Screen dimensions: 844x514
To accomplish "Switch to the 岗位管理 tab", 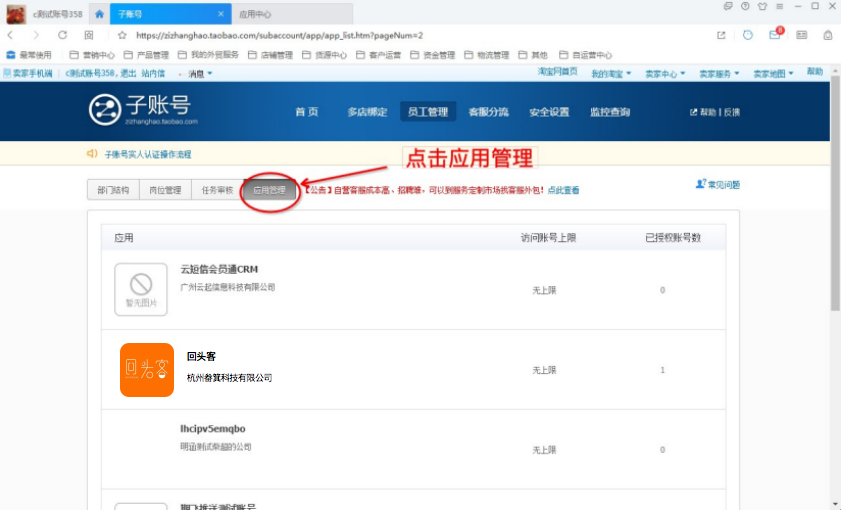I will tap(165, 190).
